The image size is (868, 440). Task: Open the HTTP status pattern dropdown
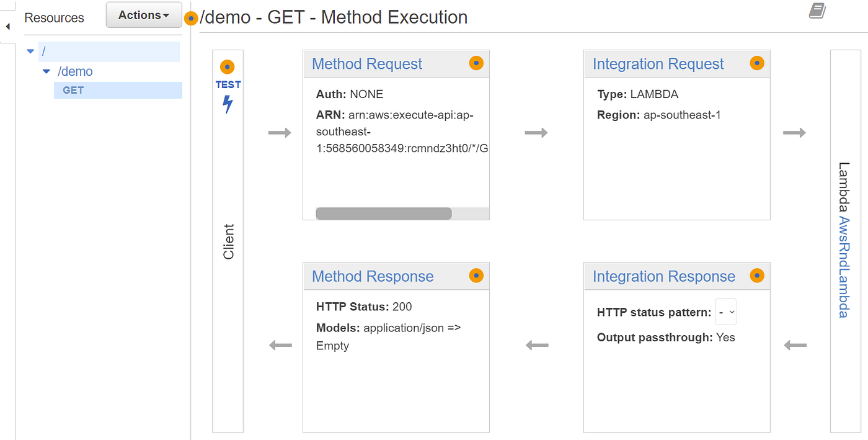(x=726, y=312)
